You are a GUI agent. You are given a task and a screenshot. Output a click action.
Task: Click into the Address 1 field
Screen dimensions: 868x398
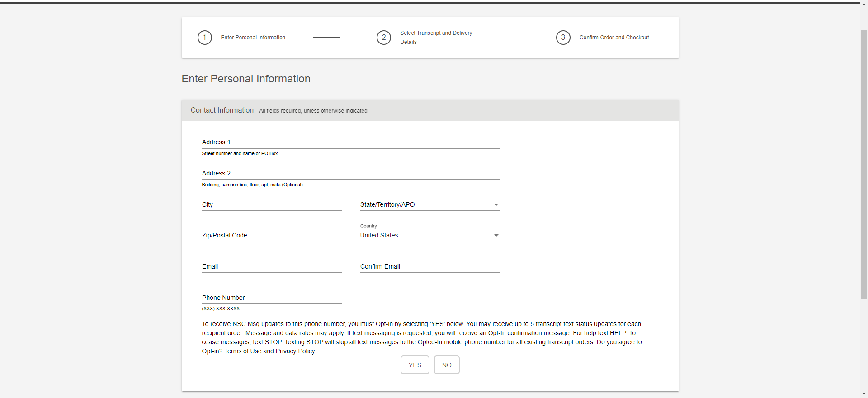coord(351,142)
